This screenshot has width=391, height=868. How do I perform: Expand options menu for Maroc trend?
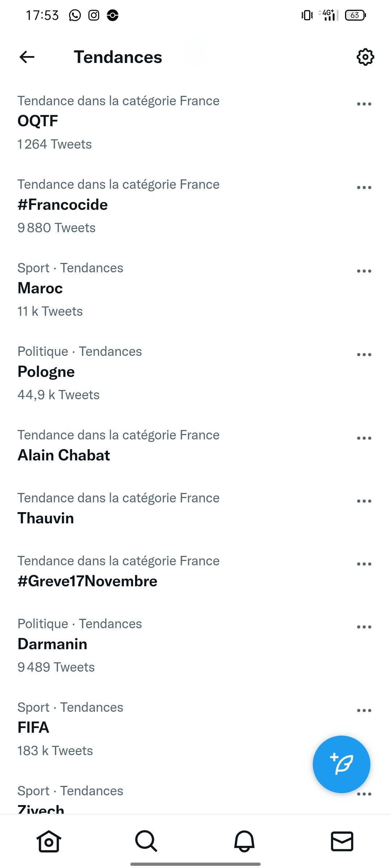click(364, 271)
